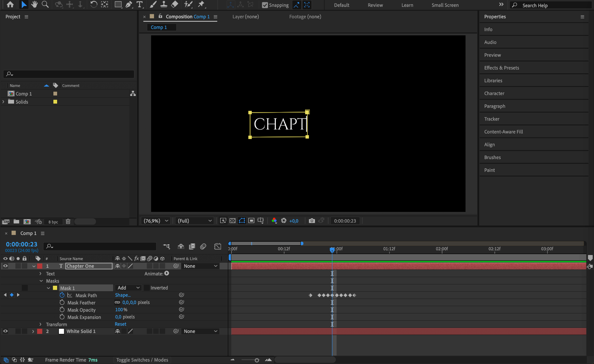Select the Zoom tool
This screenshot has width=594, height=364.
45,4
